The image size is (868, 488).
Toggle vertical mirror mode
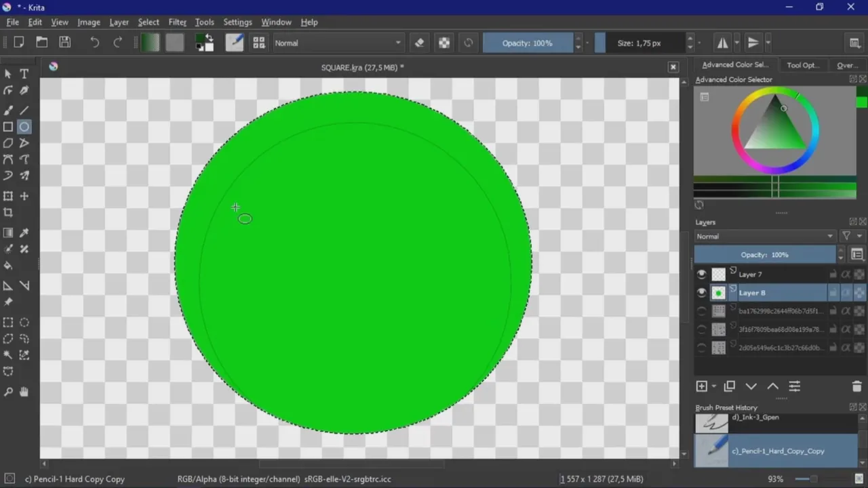(x=753, y=43)
